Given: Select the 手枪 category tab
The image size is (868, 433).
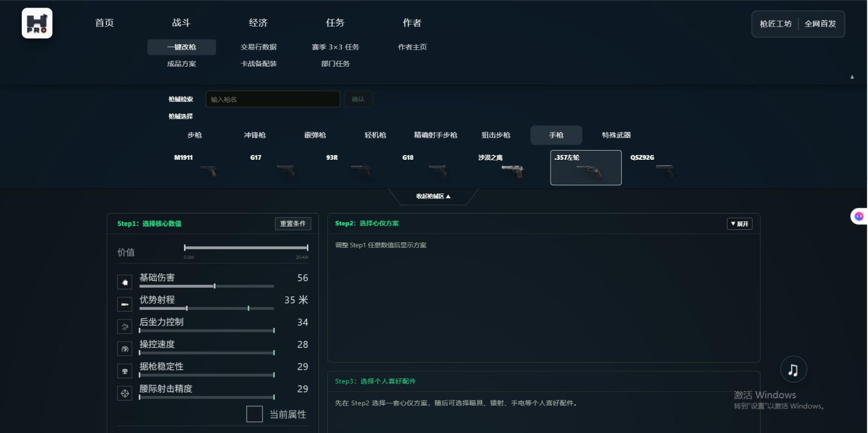Looking at the screenshot, I should 556,135.
